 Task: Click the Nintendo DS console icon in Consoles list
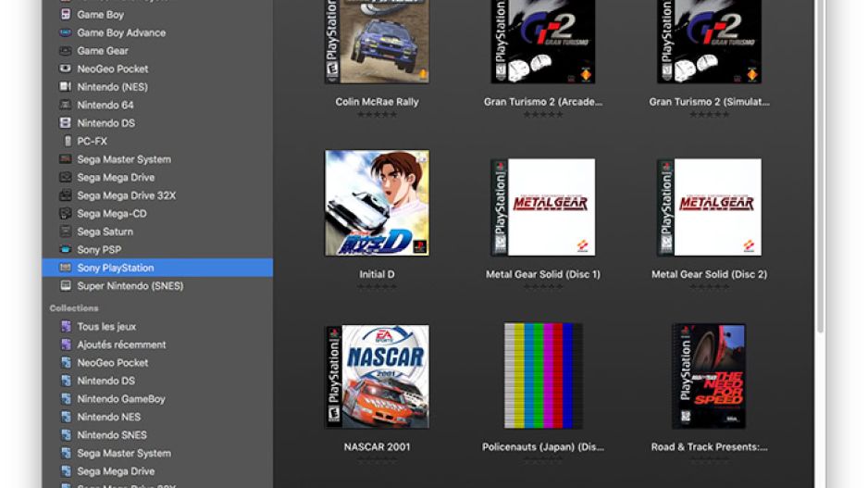click(66, 123)
